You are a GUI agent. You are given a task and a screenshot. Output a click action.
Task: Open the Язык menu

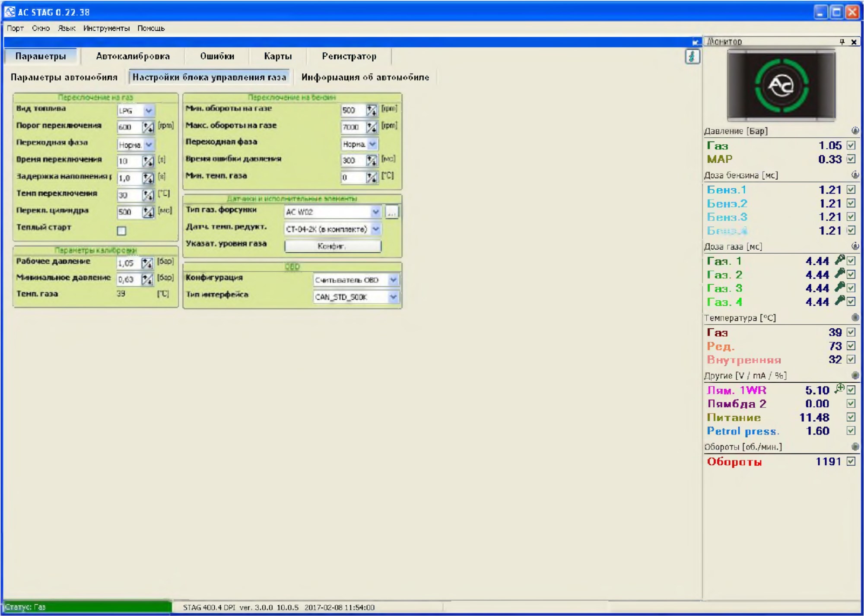pos(67,29)
